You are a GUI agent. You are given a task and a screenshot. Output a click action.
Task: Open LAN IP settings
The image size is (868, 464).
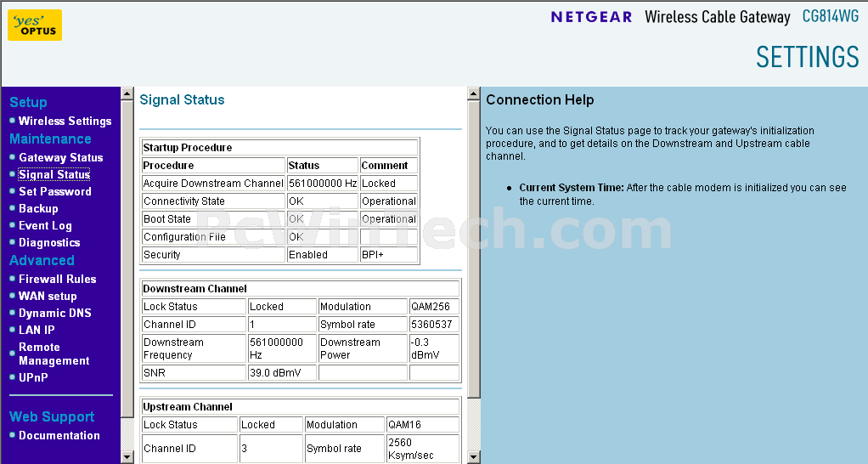[37, 330]
